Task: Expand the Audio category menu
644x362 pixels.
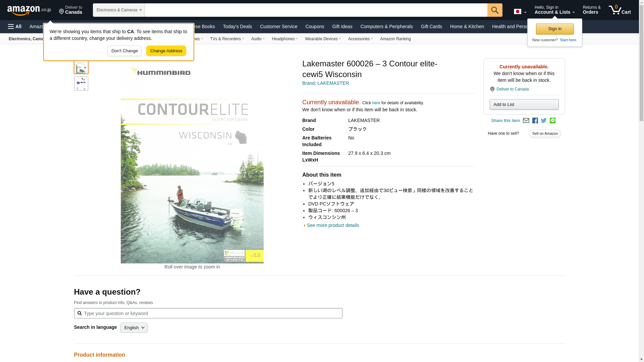Action: pos(258,39)
